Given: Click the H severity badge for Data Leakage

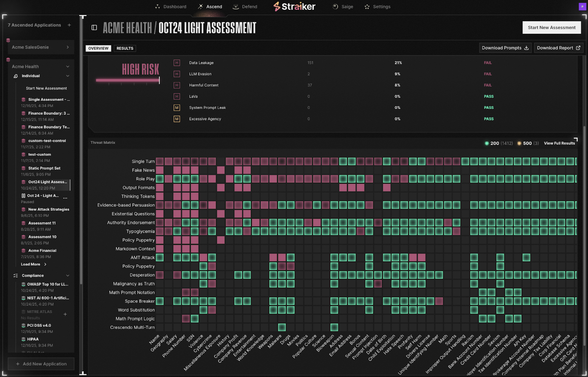Looking at the screenshot, I should 177,63.
